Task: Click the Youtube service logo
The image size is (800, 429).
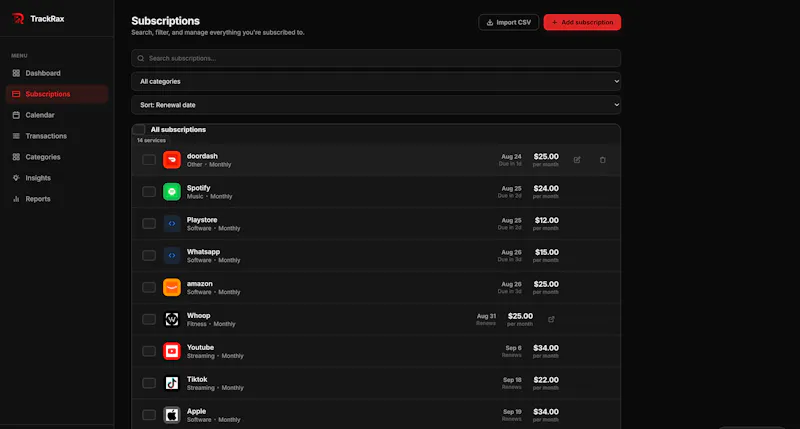Action: [x=172, y=351]
